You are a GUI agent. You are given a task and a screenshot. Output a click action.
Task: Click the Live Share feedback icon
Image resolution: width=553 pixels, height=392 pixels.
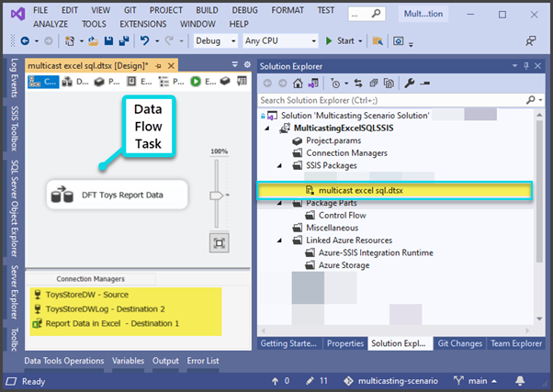531,41
